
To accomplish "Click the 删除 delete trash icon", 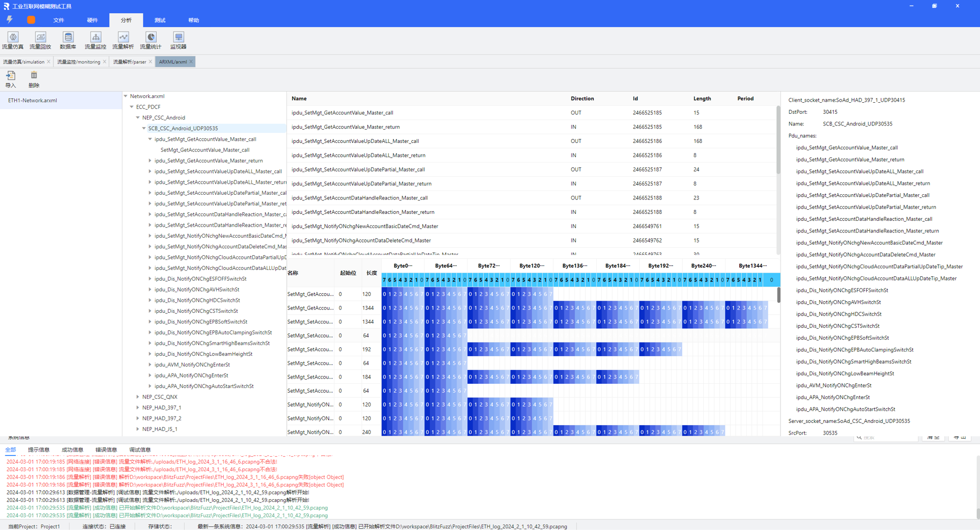I will [34, 79].
